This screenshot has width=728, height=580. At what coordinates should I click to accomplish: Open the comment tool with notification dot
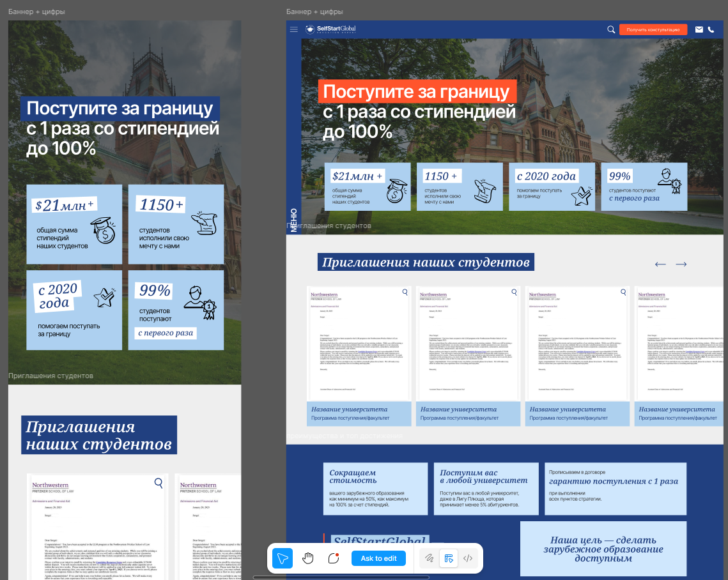(333, 558)
